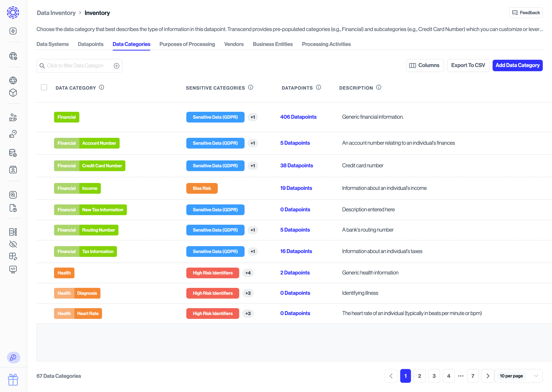Screen dimensions: 552x392
Task: Open the contact card sidebar icon
Action: coord(13,170)
